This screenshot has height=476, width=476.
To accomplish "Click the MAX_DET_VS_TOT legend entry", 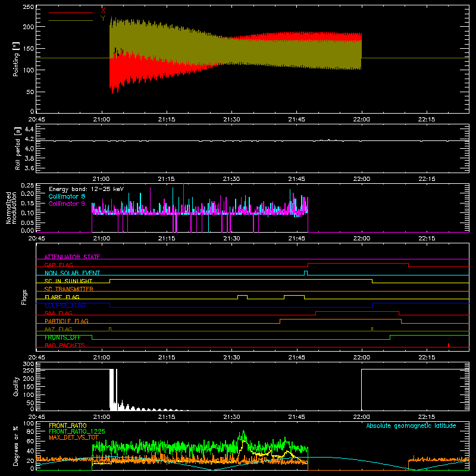I will click(74, 437).
